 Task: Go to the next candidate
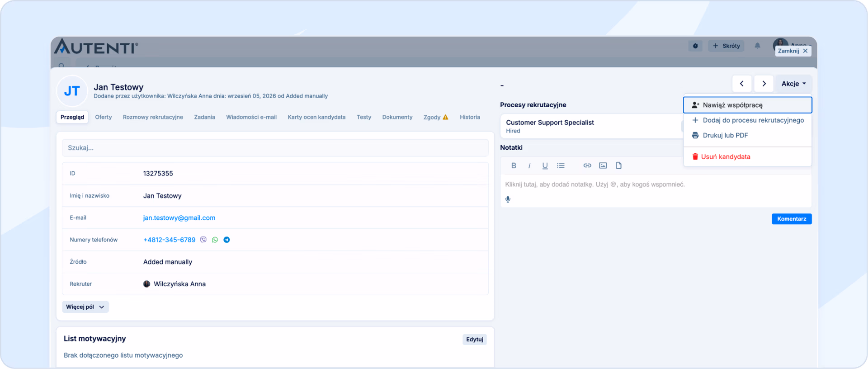764,84
